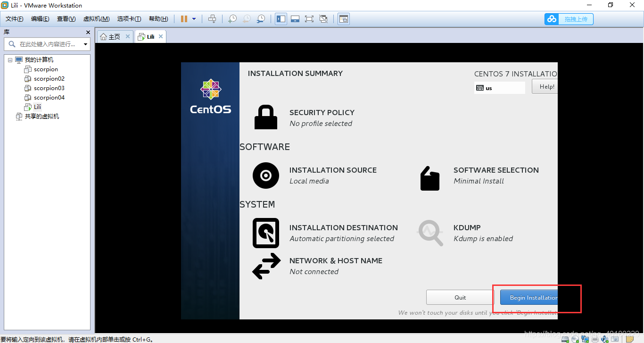Screen dimensions: 644x343
Task: Open INSTALLATION SOURCE disc icon
Action: (x=266, y=176)
